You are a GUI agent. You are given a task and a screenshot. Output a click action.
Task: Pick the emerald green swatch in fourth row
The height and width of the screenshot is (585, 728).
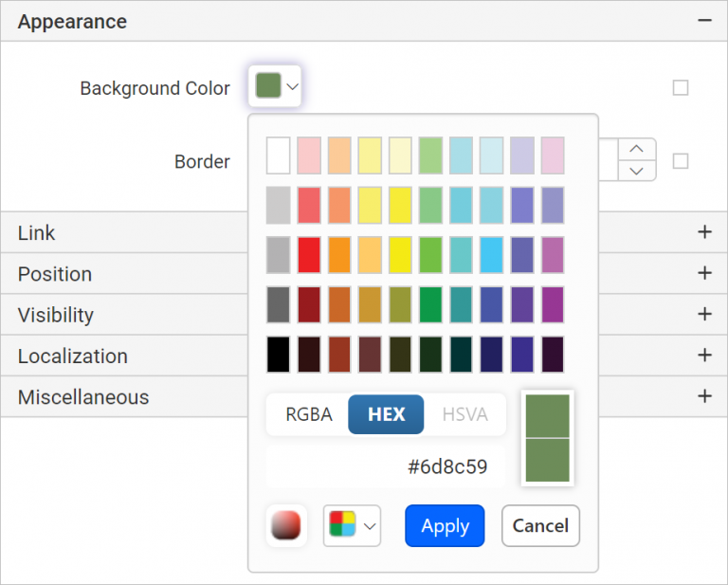(x=430, y=304)
